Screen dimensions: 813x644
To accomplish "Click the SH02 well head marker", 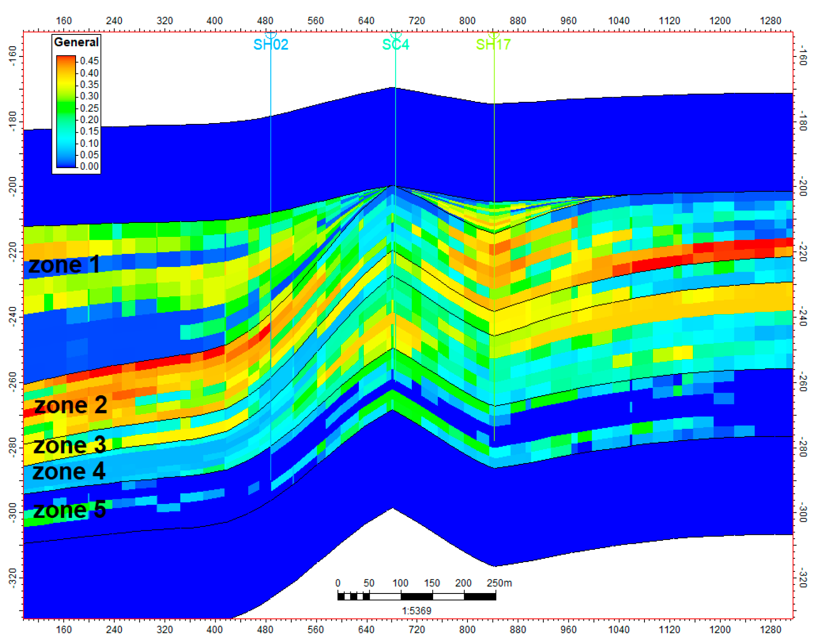I will coord(270,34).
